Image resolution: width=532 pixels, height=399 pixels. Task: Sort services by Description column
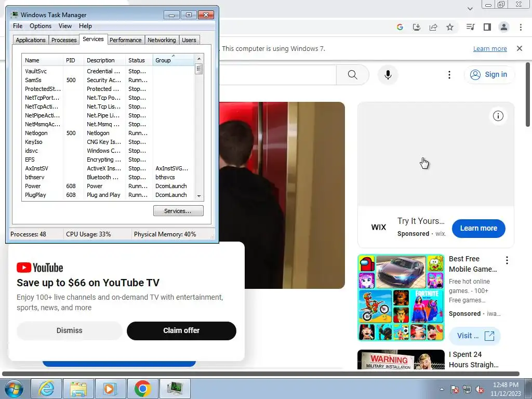coord(104,60)
